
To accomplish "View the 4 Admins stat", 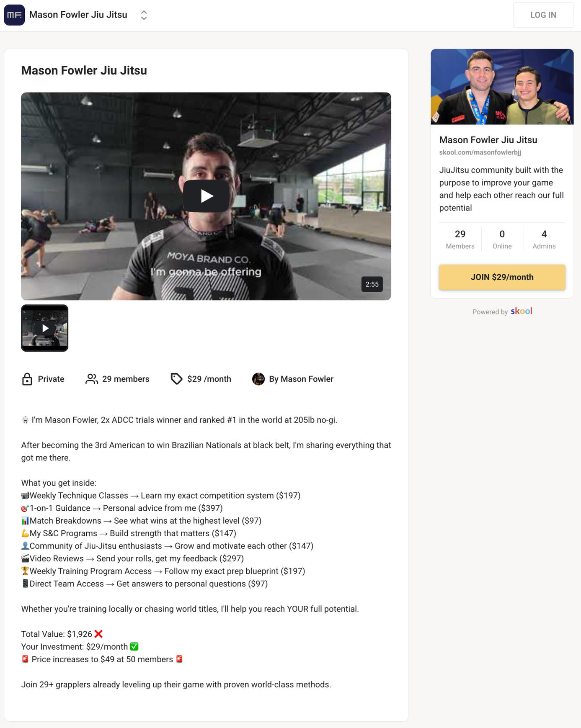I will click(544, 239).
